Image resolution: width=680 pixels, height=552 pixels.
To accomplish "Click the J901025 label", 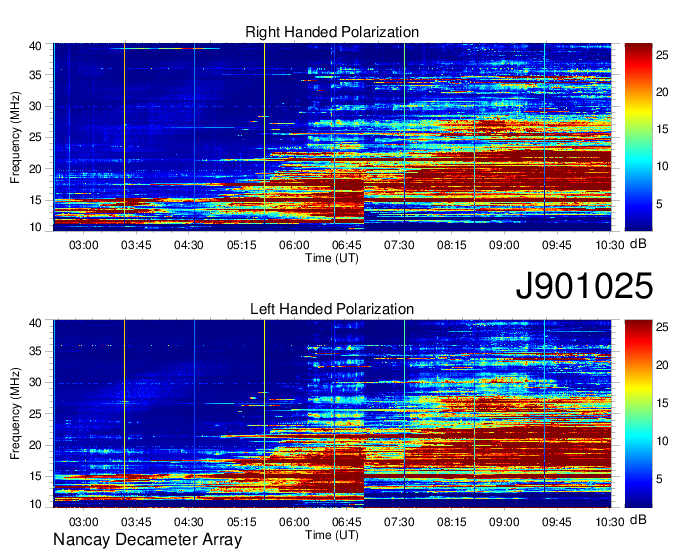I will click(584, 286).
